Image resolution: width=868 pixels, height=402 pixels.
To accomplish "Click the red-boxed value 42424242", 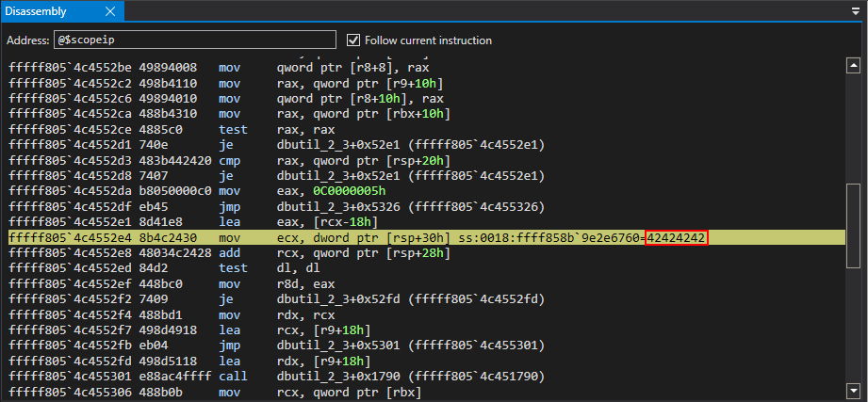I will tap(677, 238).
